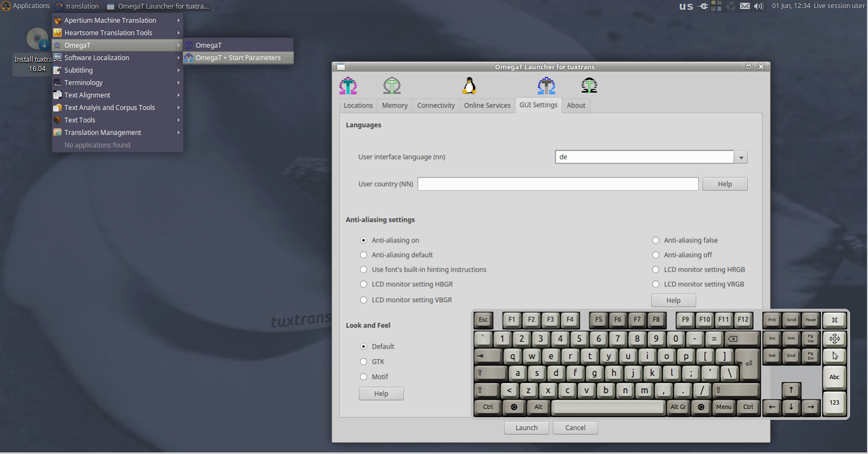This screenshot has height=454, width=868.
Task: Open the User interface language dropdown arrow
Action: pyautogui.click(x=741, y=157)
